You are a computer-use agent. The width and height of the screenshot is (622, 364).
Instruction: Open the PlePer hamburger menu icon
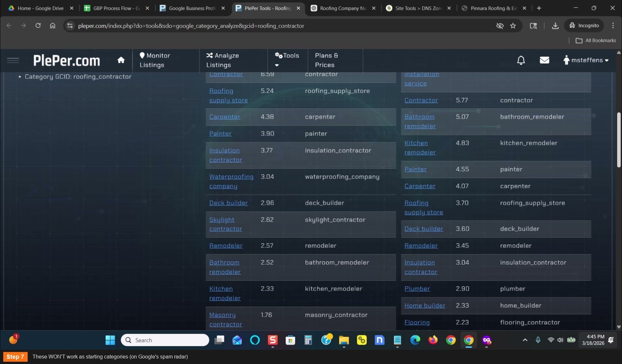click(x=13, y=60)
